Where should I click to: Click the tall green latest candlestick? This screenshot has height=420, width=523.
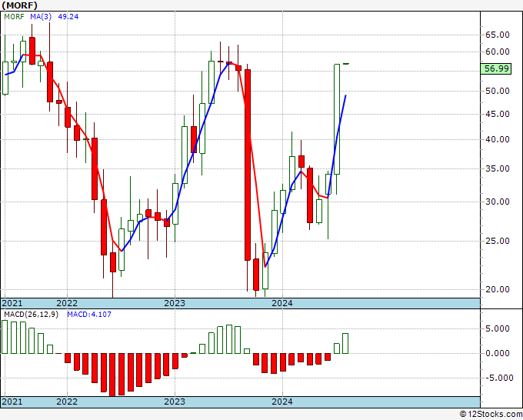[x=337, y=119]
